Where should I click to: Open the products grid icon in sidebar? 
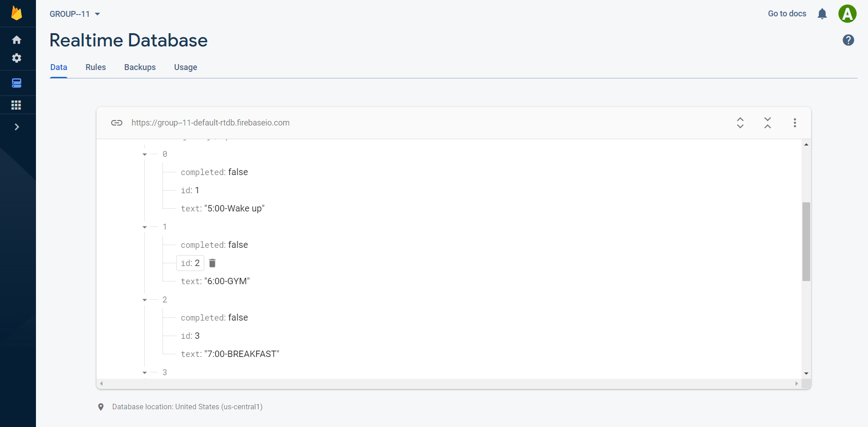[17, 105]
